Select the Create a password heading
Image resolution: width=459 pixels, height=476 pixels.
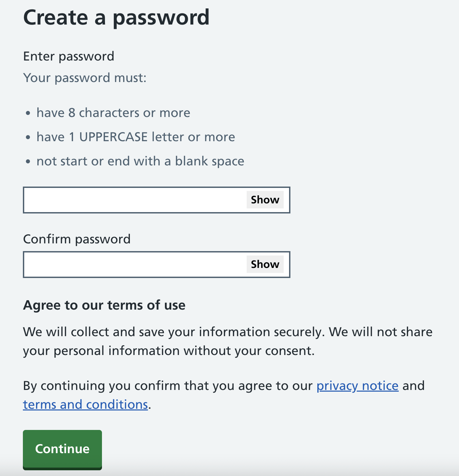click(116, 17)
